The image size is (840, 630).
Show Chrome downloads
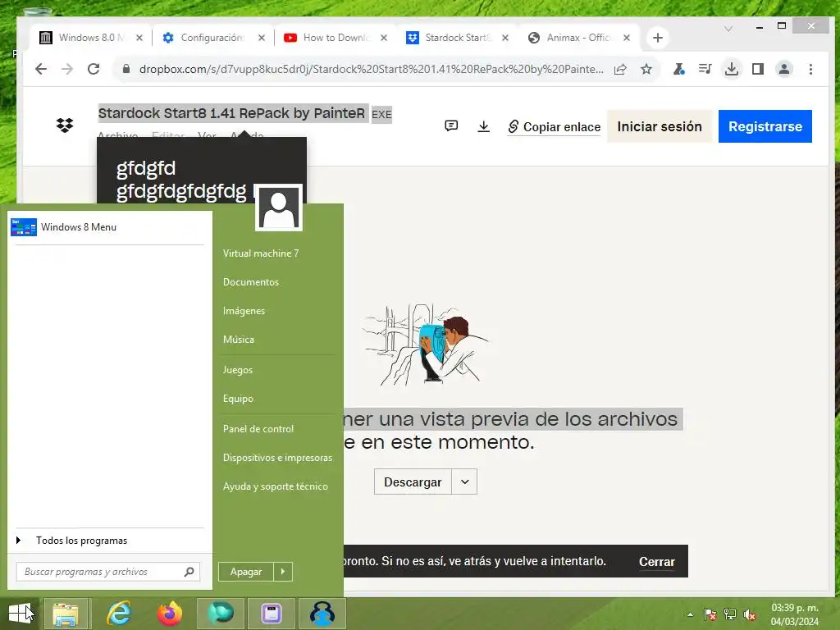731,69
